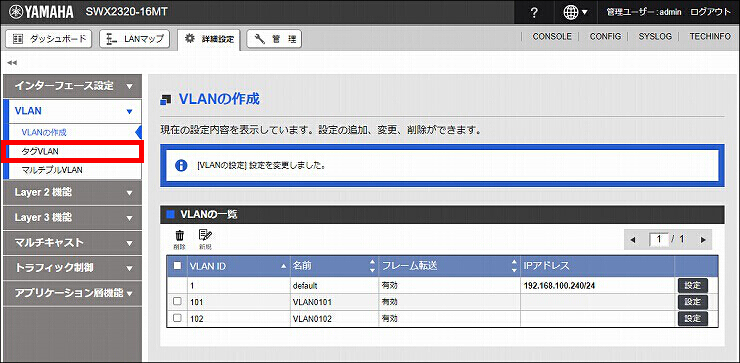
Task: Expand the トラフィック制御 section
Action: click(72, 268)
